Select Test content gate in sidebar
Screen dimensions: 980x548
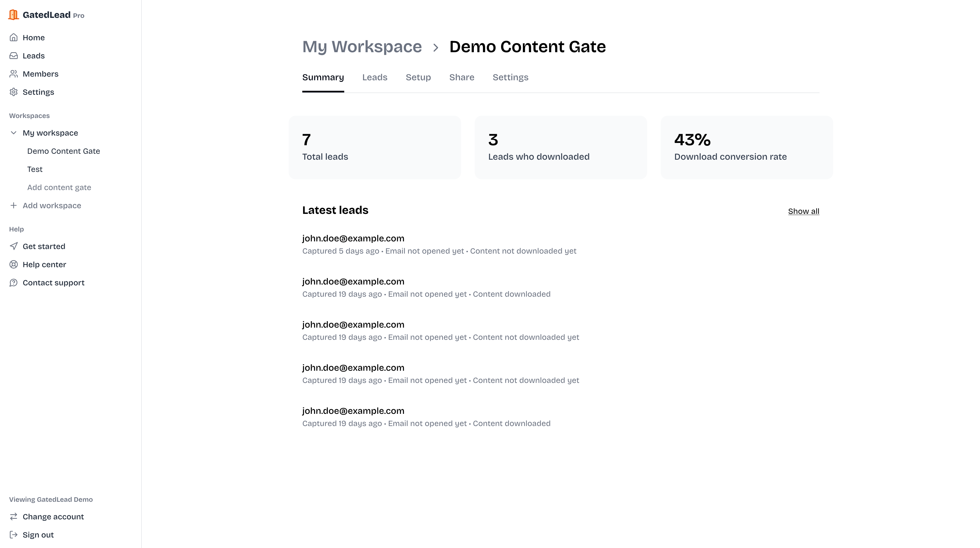(35, 169)
